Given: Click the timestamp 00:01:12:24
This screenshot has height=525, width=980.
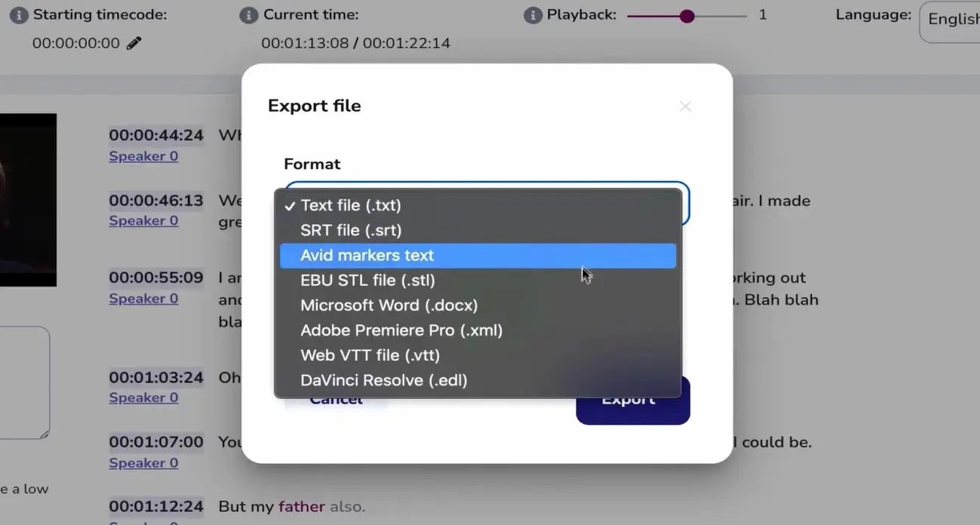Looking at the screenshot, I should pyautogui.click(x=156, y=506).
